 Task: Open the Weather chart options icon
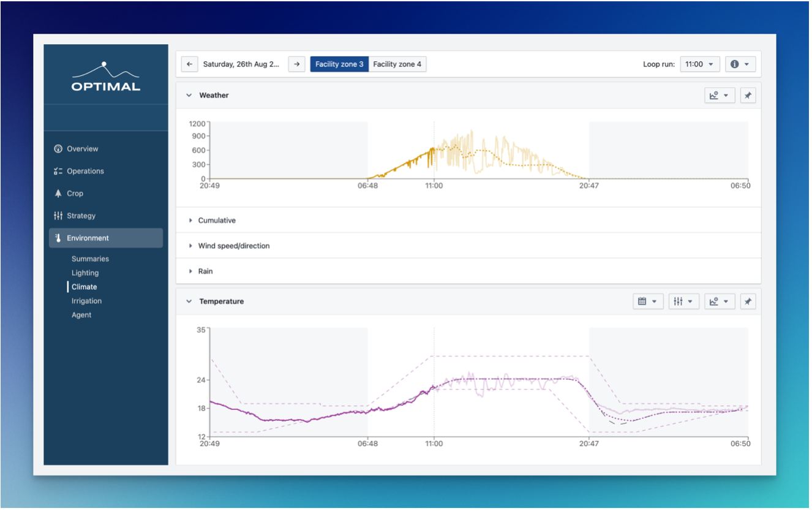720,96
